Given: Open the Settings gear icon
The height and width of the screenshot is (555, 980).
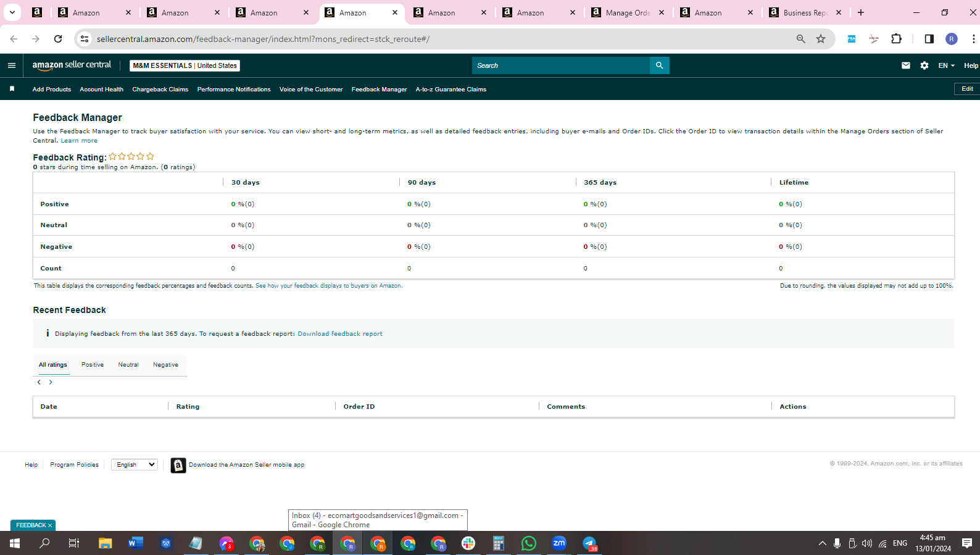Looking at the screenshot, I should 924,65.
